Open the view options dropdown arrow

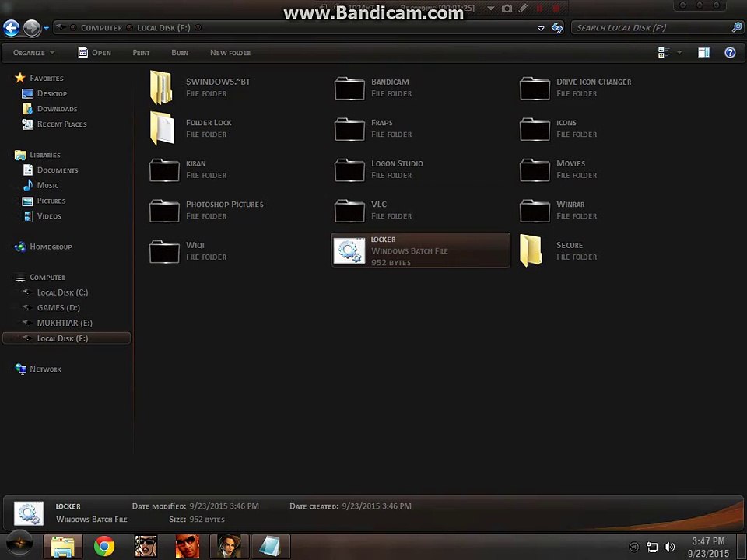click(x=679, y=52)
